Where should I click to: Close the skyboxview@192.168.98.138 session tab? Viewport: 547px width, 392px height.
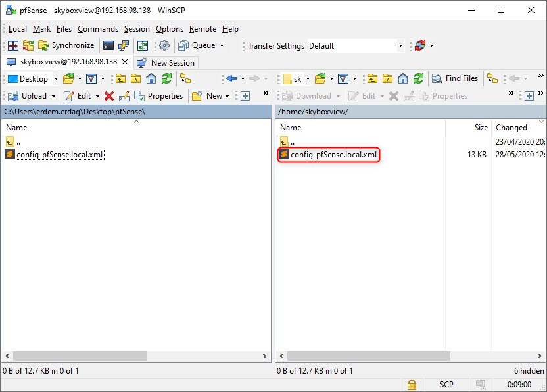125,62
